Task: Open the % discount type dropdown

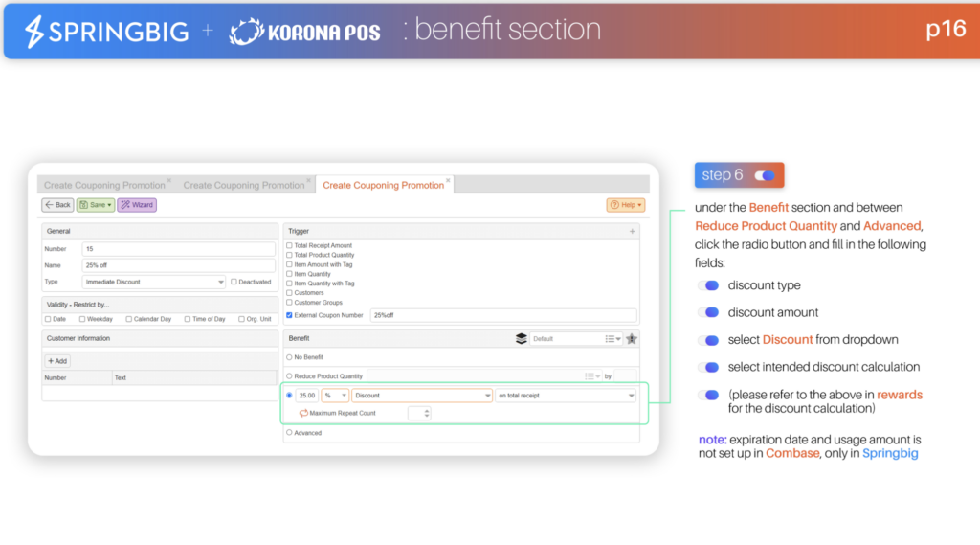Action: click(335, 396)
